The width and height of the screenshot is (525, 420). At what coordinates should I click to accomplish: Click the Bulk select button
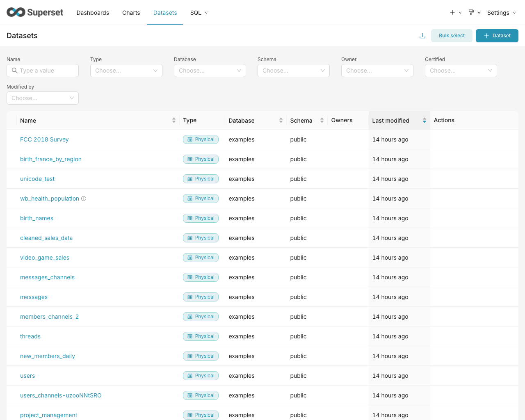[452, 36]
